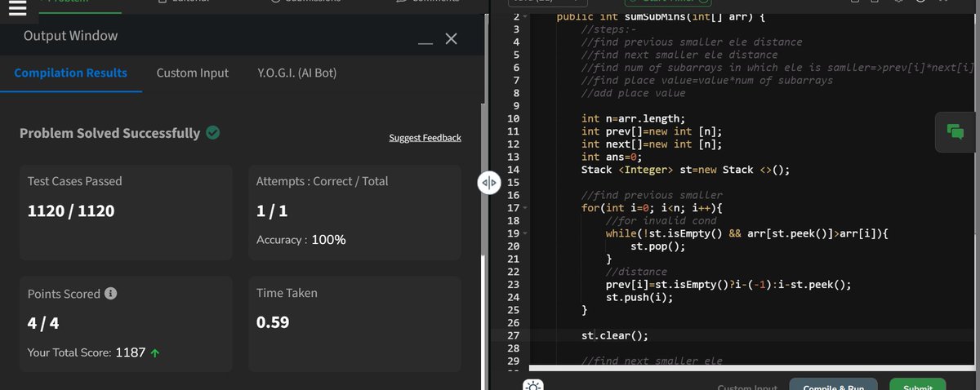Click Custom Input below the code editor
The width and height of the screenshot is (980, 390).
pyautogui.click(x=747, y=387)
